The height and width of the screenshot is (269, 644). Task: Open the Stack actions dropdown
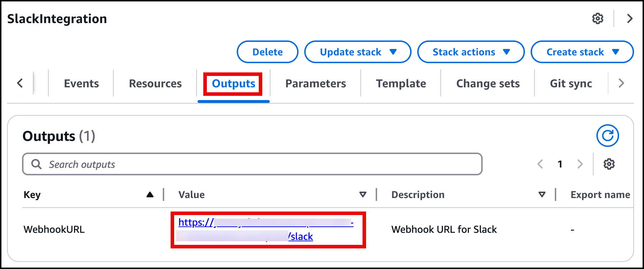[x=471, y=52]
